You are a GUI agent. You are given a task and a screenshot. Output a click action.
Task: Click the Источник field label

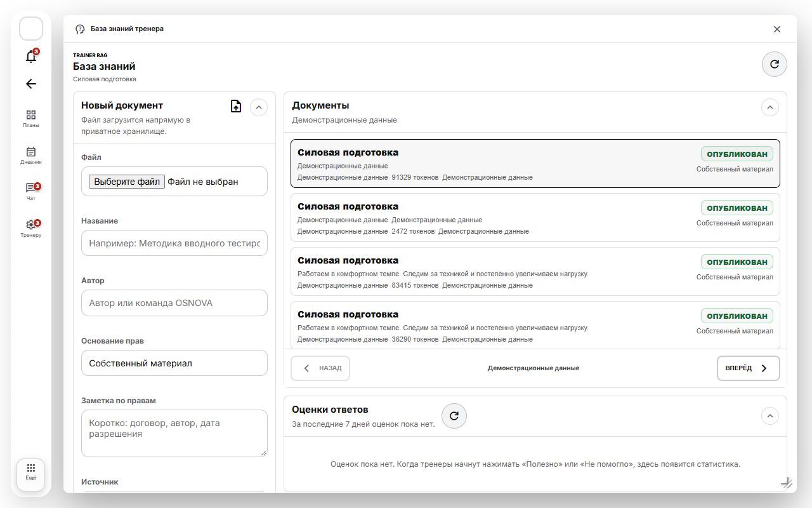pyautogui.click(x=100, y=482)
